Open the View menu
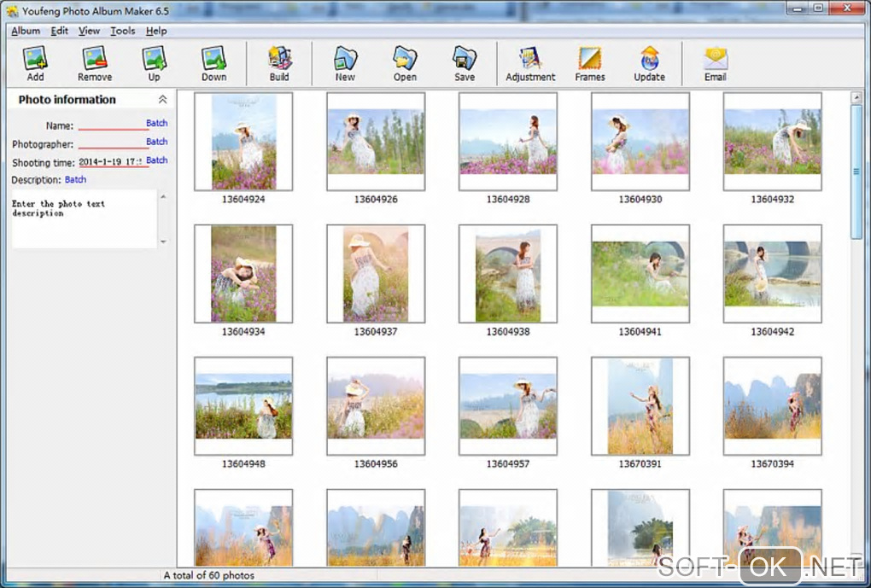 coord(89,31)
